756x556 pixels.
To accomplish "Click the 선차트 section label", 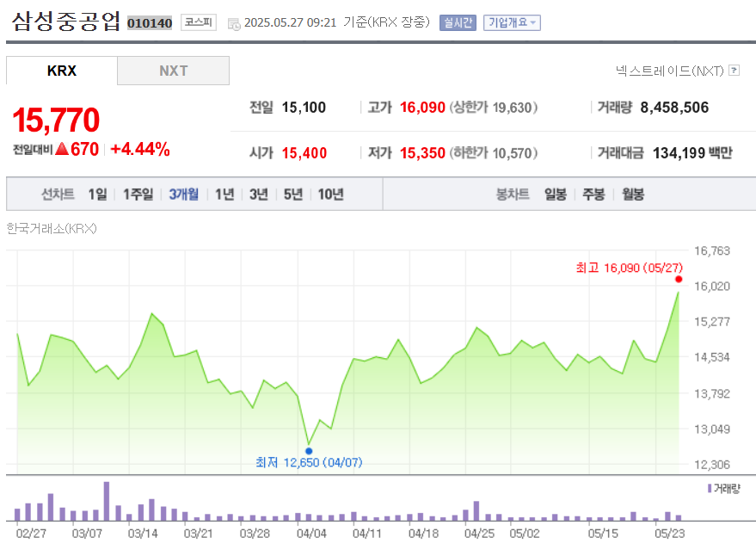I will coord(58,194).
